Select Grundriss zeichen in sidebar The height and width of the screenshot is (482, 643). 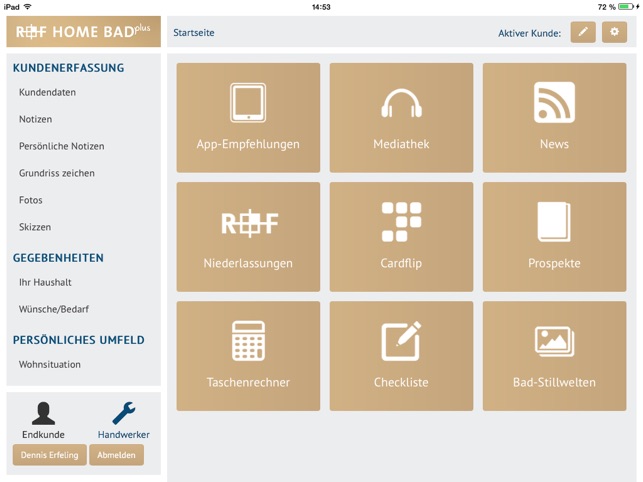pyautogui.click(x=57, y=173)
